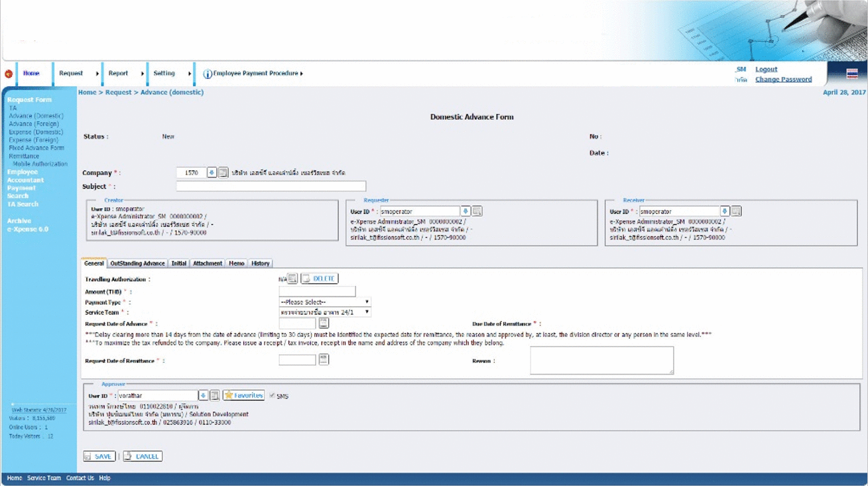Open calendar for Request Date of Advance
The image size is (868, 486).
coord(324,324)
